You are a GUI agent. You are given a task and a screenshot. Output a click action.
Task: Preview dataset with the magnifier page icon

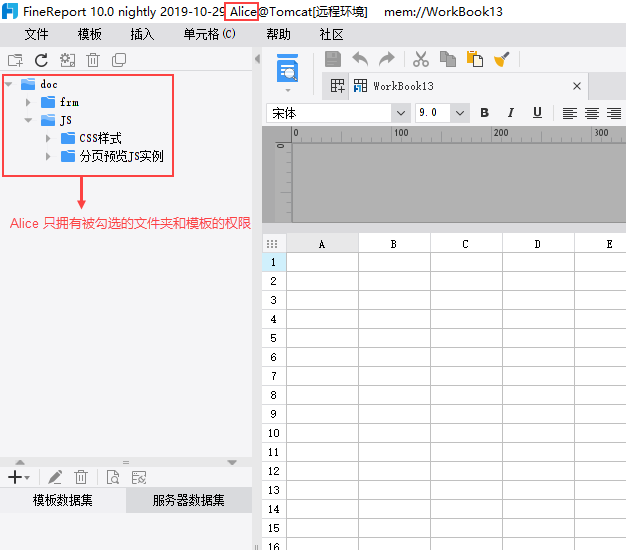113,477
